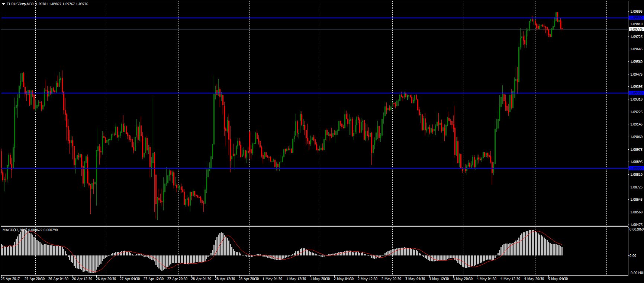Screen dimensions: 644x283
Task: Select the MACD(12,26,9) indicator label
Action: 15,230
